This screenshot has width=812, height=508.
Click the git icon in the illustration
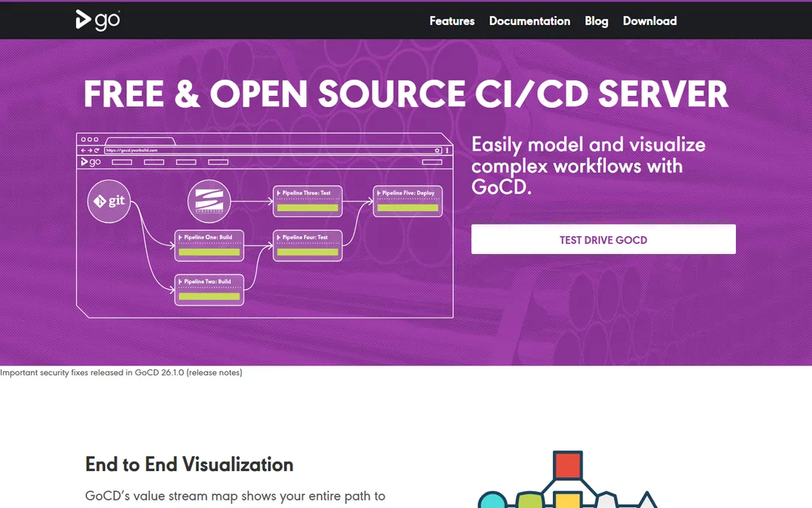tap(109, 201)
